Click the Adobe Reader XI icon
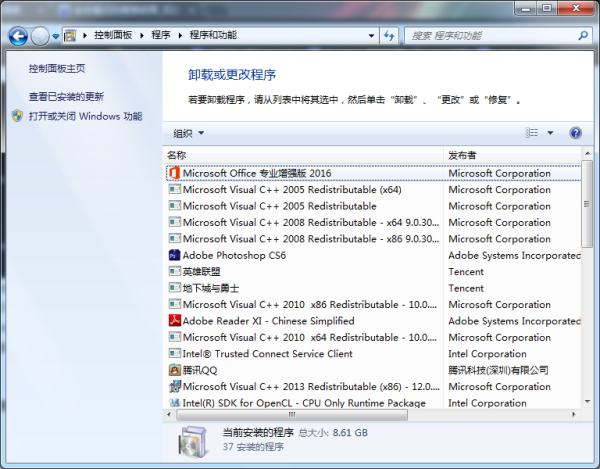This screenshot has height=469, width=600. pyautogui.click(x=174, y=321)
